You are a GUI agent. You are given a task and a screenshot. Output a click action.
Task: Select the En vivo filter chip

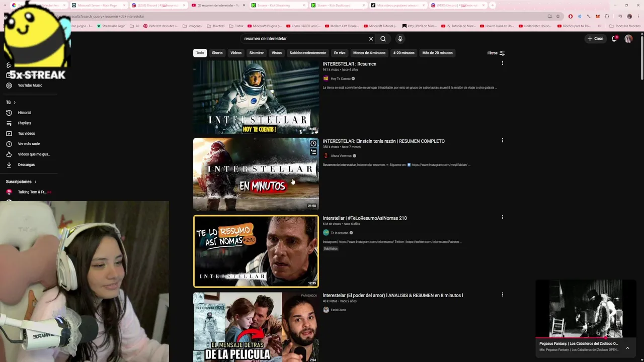tap(340, 53)
